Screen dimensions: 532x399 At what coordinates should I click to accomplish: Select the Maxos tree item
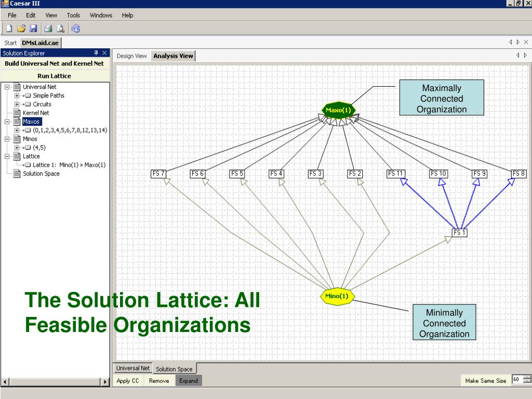(x=32, y=122)
